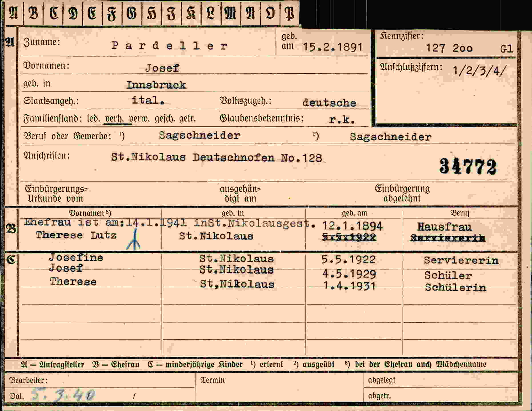Click the abgelegt field label
Image resolution: width=532 pixels, height=411 pixels.
tap(382, 380)
